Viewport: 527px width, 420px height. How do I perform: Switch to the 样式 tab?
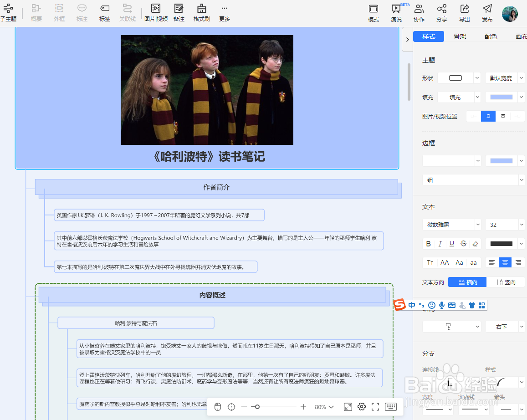coord(429,36)
